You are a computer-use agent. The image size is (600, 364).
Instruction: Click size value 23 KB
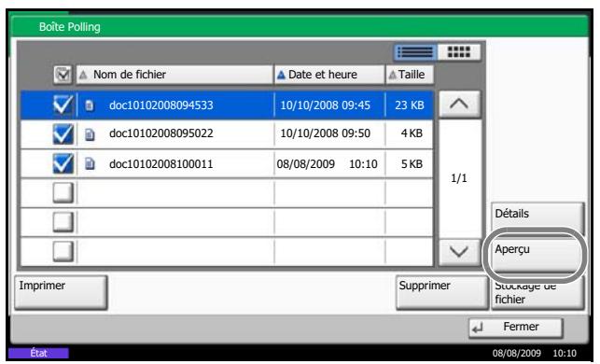(x=410, y=105)
